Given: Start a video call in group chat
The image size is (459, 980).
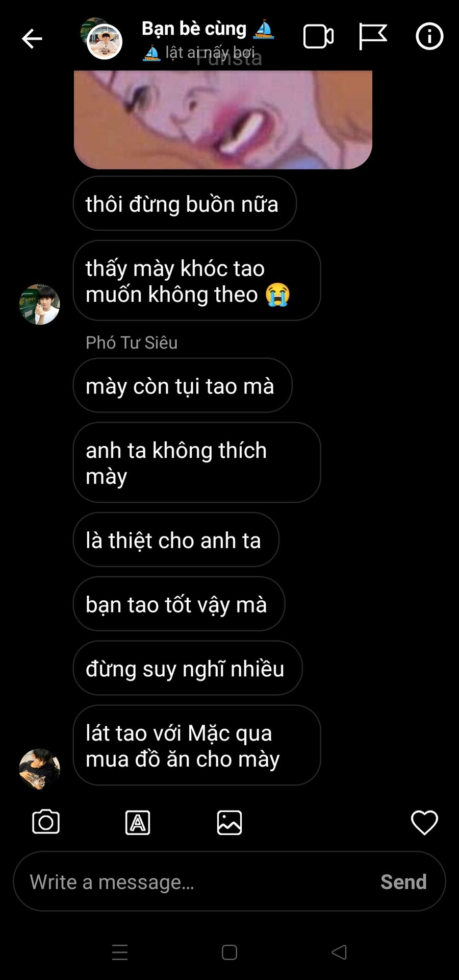Looking at the screenshot, I should coord(319,37).
